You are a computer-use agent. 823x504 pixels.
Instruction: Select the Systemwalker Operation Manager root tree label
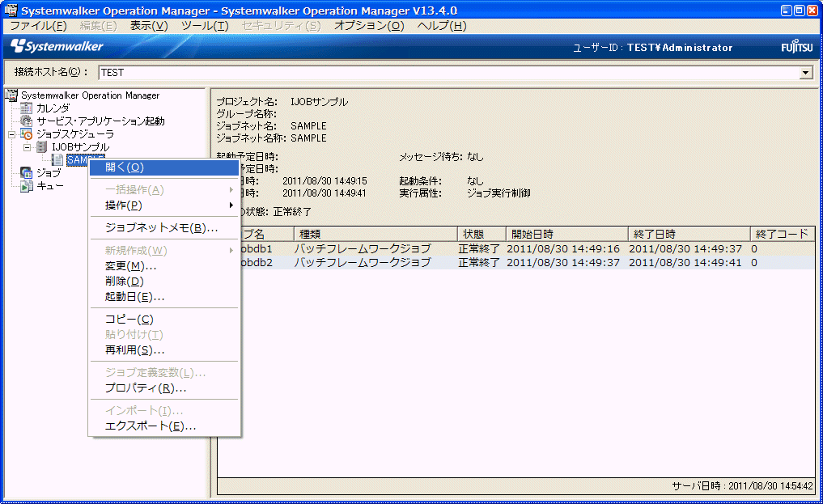coord(91,95)
